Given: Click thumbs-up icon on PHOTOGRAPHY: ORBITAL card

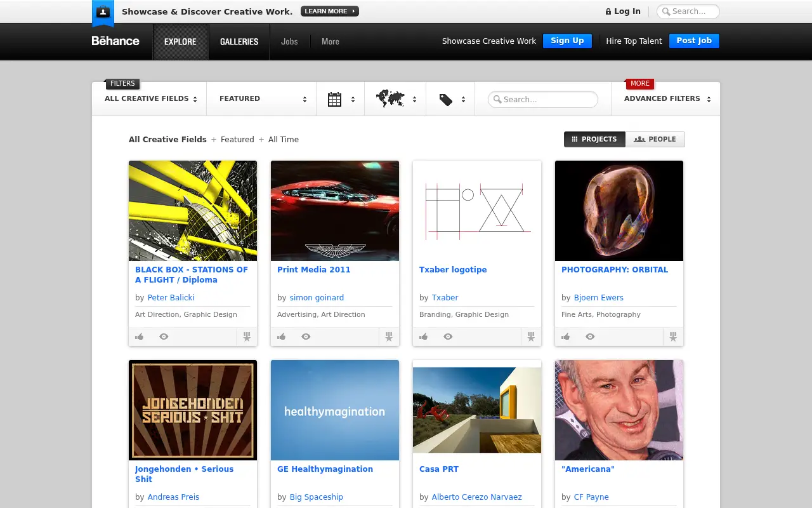Looking at the screenshot, I should (566, 337).
